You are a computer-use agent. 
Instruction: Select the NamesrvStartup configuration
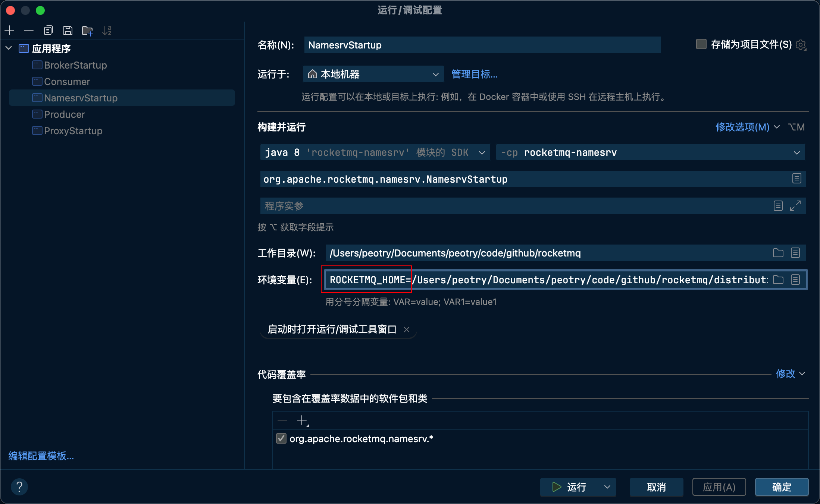(x=122, y=98)
